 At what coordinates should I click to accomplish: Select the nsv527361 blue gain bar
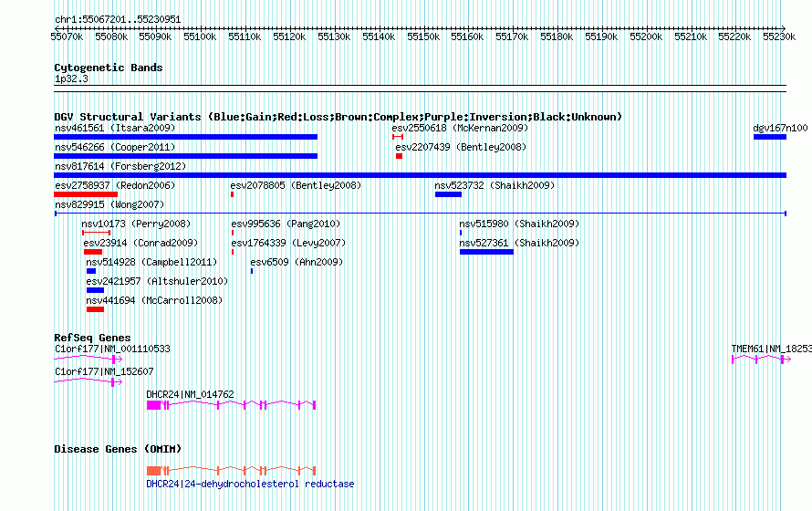click(x=487, y=252)
